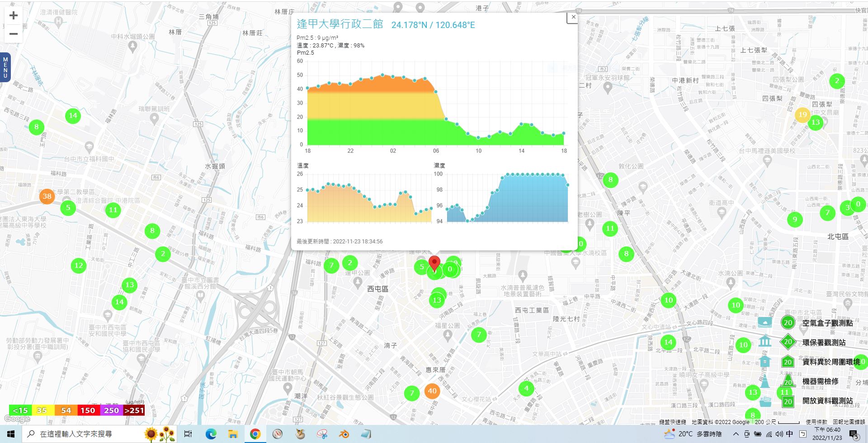868x443 pixels.
Task: Open the 使用條款 link
Action: click(x=817, y=422)
